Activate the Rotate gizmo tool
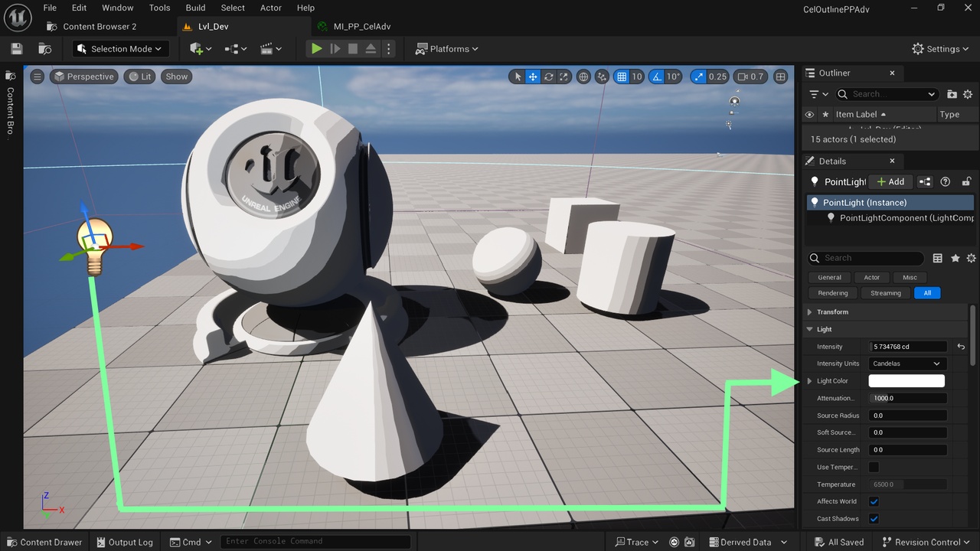The image size is (980, 551). pos(548,77)
